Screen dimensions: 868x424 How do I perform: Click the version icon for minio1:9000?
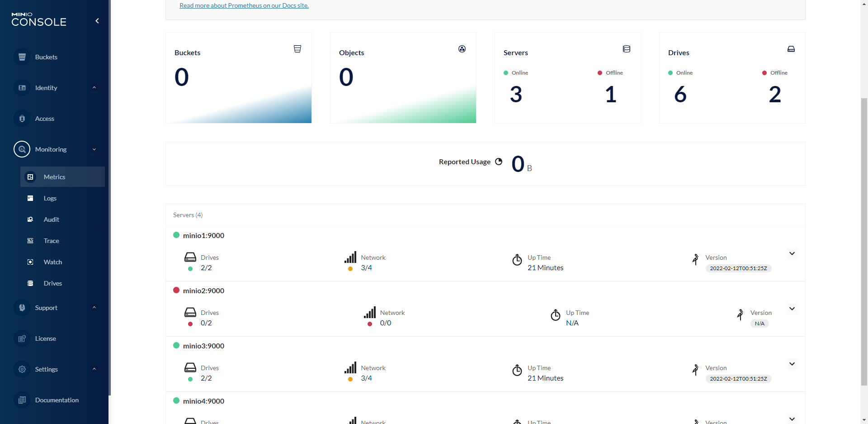click(695, 259)
